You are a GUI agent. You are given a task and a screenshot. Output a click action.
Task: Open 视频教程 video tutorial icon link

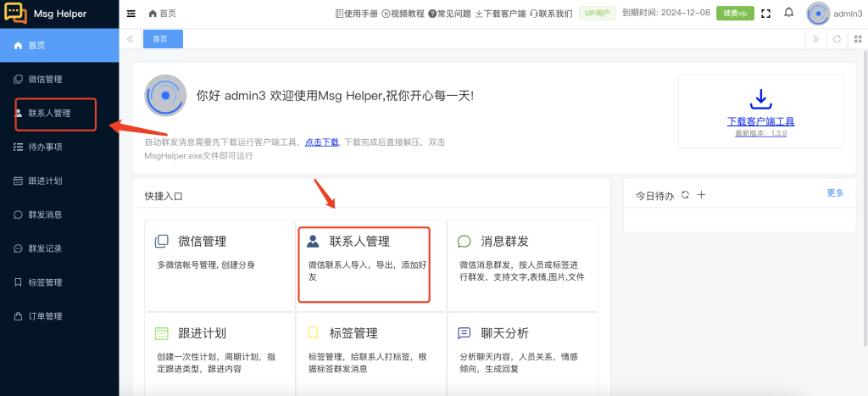click(x=403, y=14)
